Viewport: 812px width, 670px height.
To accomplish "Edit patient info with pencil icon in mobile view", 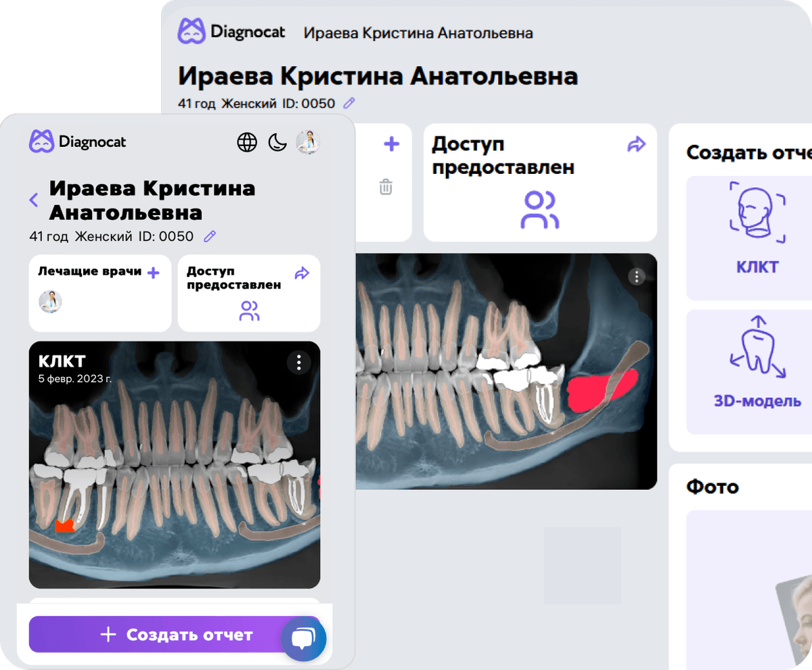I will pyautogui.click(x=210, y=236).
